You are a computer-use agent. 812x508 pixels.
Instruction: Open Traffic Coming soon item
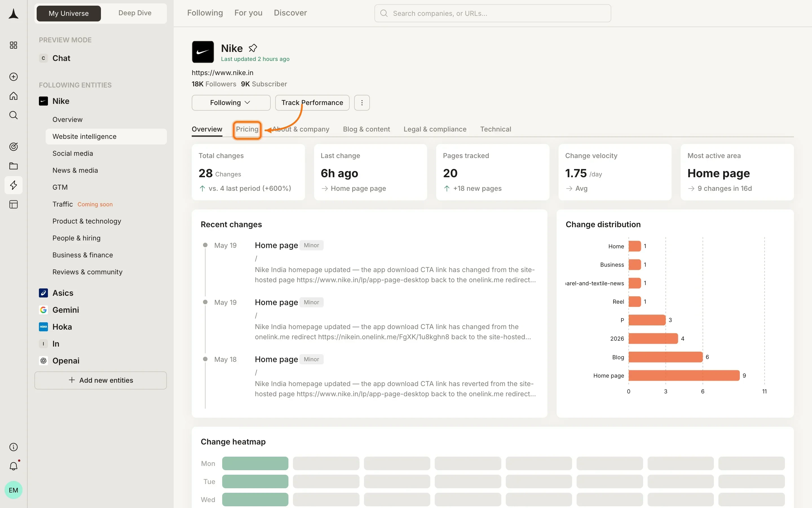83,204
